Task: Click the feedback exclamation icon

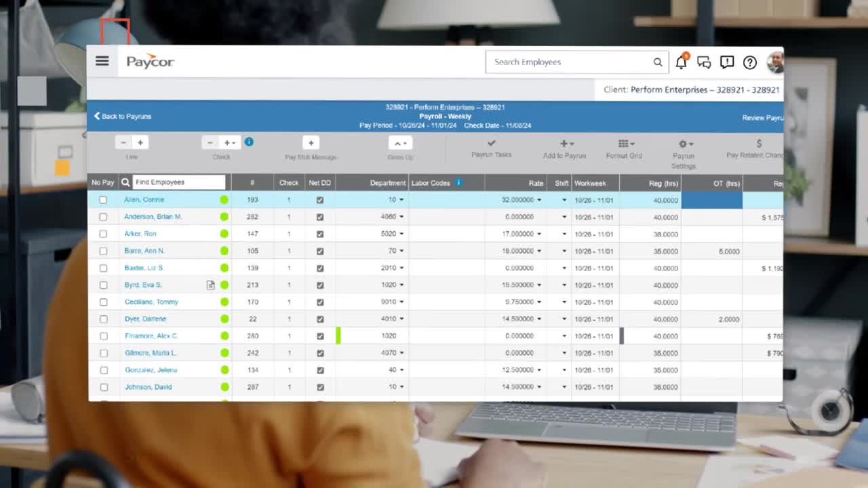Action: click(727, 62)
